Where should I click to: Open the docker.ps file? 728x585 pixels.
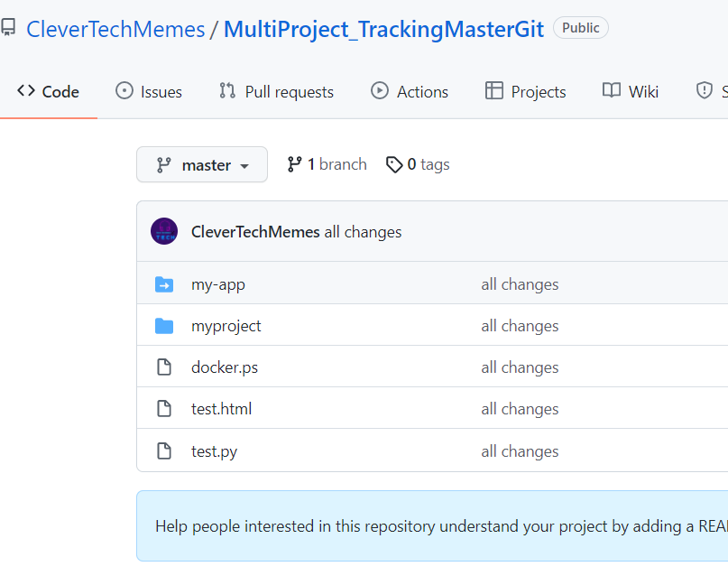(225, 367)
